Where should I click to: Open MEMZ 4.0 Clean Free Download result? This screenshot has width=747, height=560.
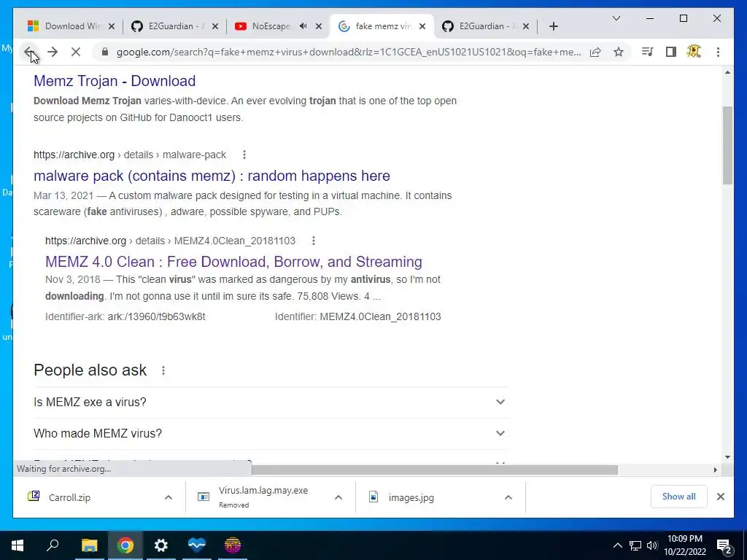pyautogui.click(x=233, y=262)
